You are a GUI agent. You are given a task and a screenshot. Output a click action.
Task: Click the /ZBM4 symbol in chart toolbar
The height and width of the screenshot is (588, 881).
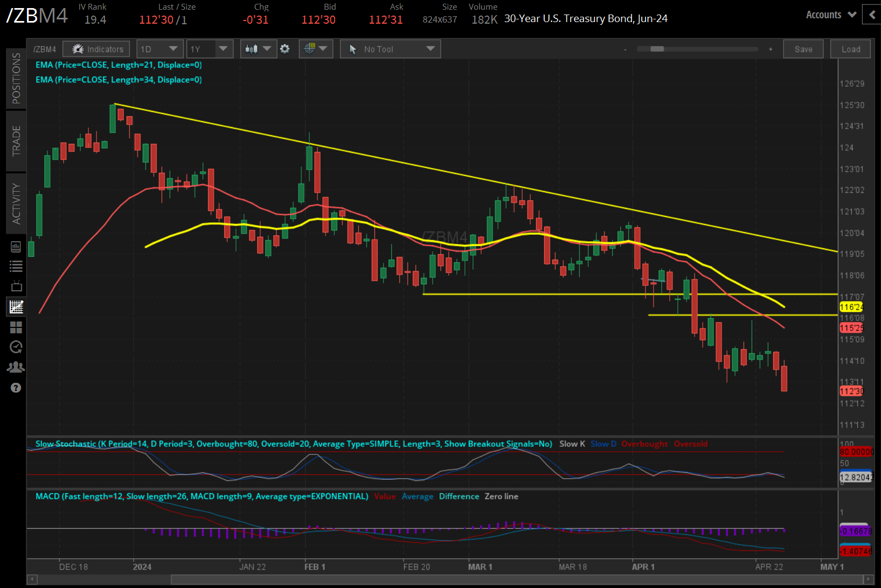click(x=45, y=50)
